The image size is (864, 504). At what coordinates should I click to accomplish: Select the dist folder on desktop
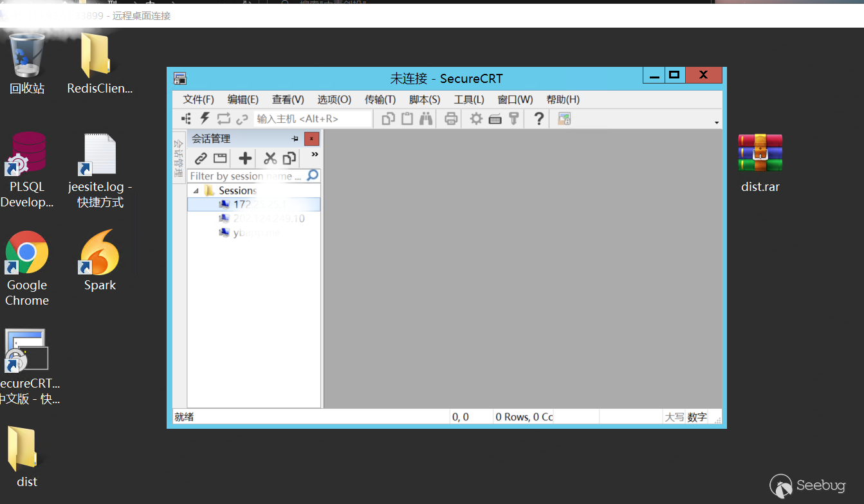tap(27, 457)
